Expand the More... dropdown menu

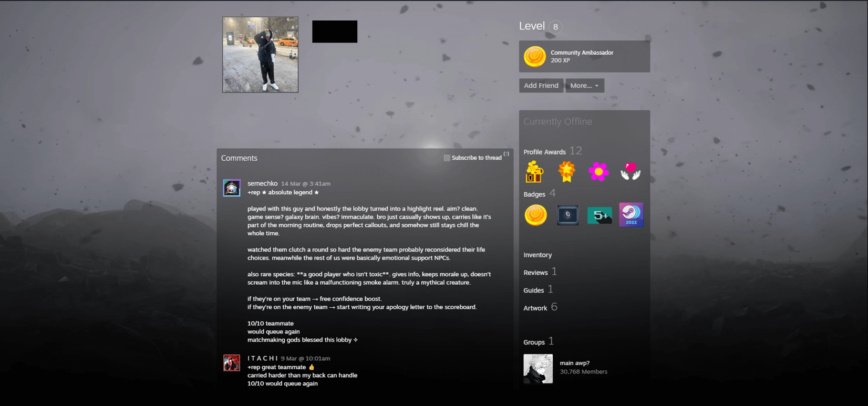(x=584, y=86)
